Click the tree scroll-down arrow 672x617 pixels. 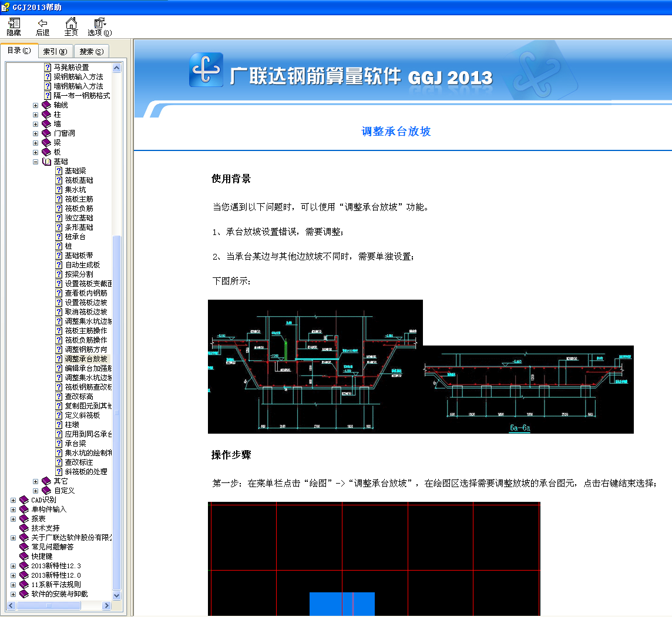[116, 596]
